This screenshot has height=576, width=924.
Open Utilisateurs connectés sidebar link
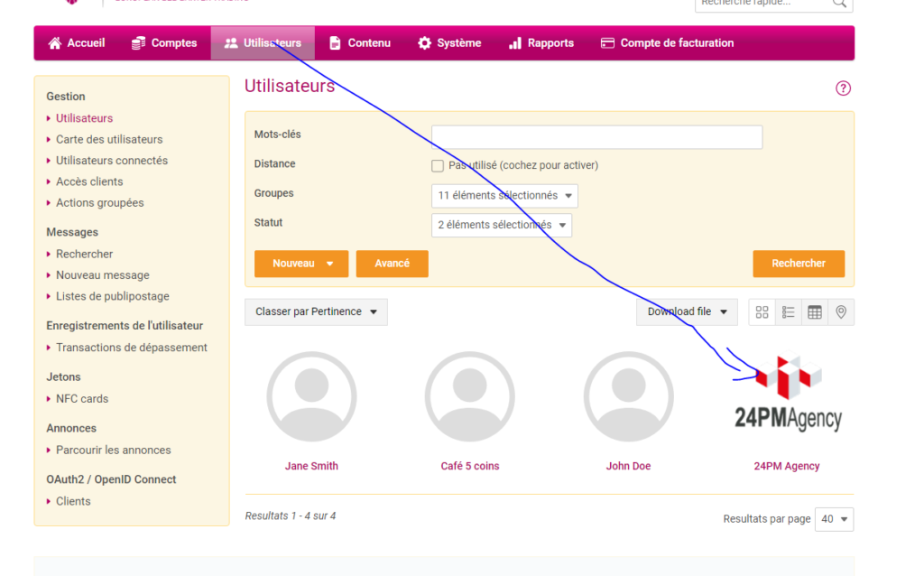(112, 161)
